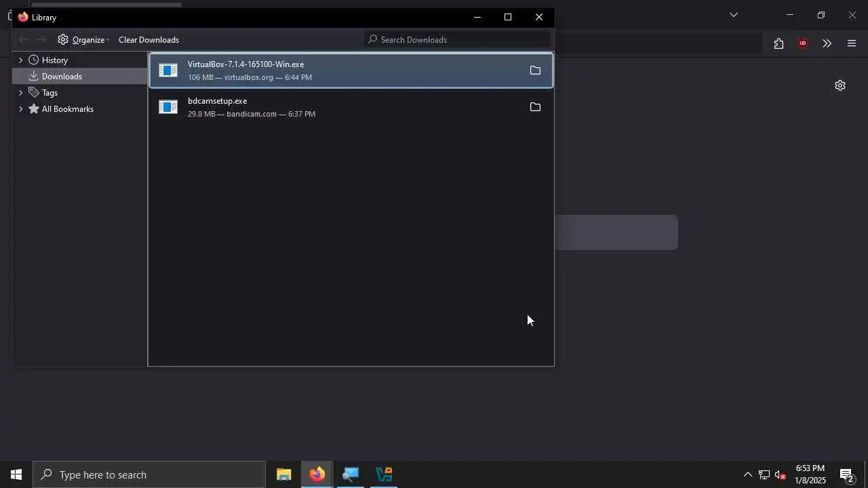Click the Tags label icon

pyautogui.click(x=33, y=93)
